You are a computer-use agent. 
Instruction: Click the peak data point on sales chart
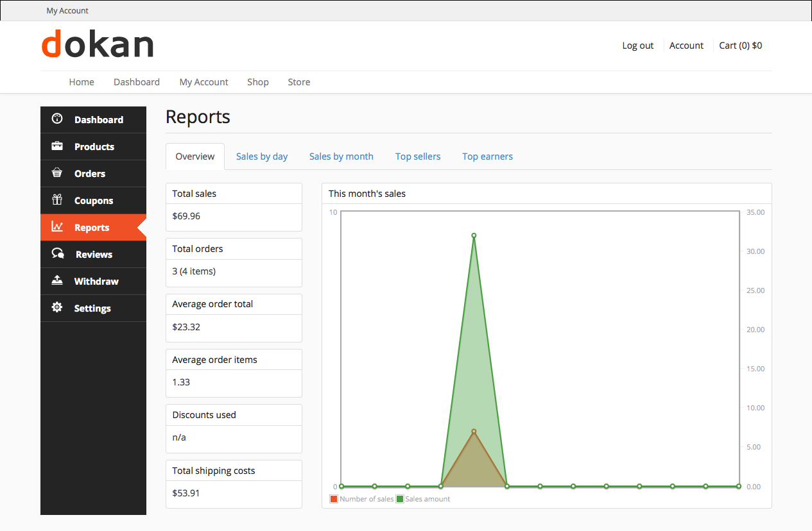474,235
